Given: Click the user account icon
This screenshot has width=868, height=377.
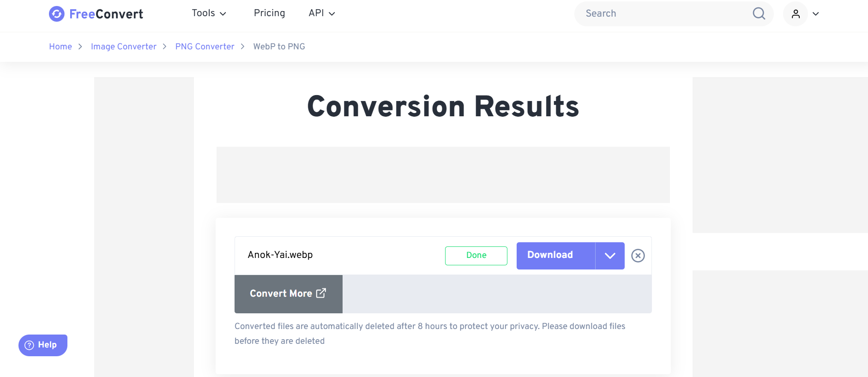Looking at the screenshot, I should tap(796, 14).
